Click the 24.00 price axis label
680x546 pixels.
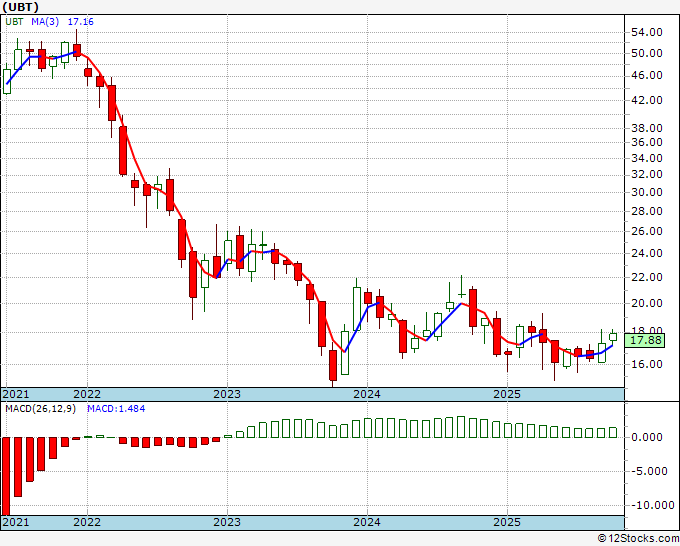646,253
